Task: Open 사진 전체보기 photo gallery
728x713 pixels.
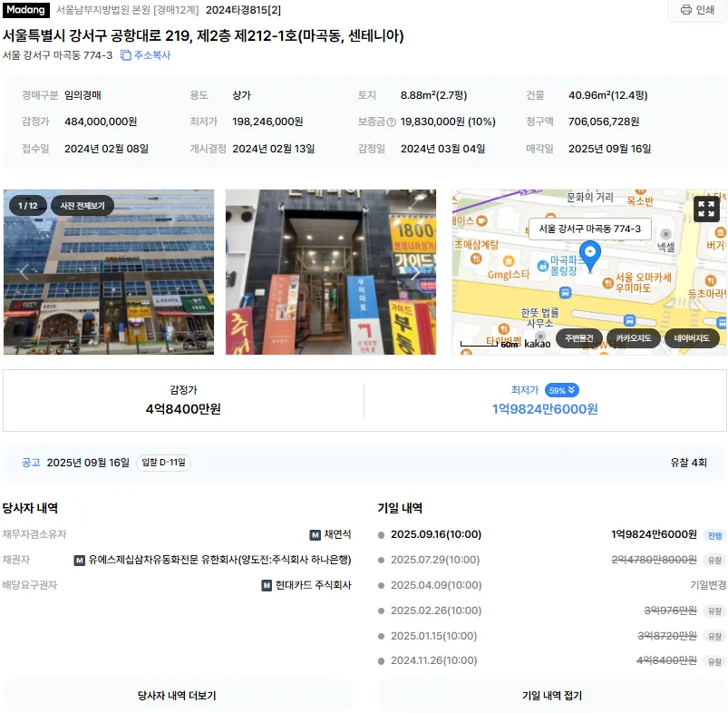Action: (x=83, y=206)
